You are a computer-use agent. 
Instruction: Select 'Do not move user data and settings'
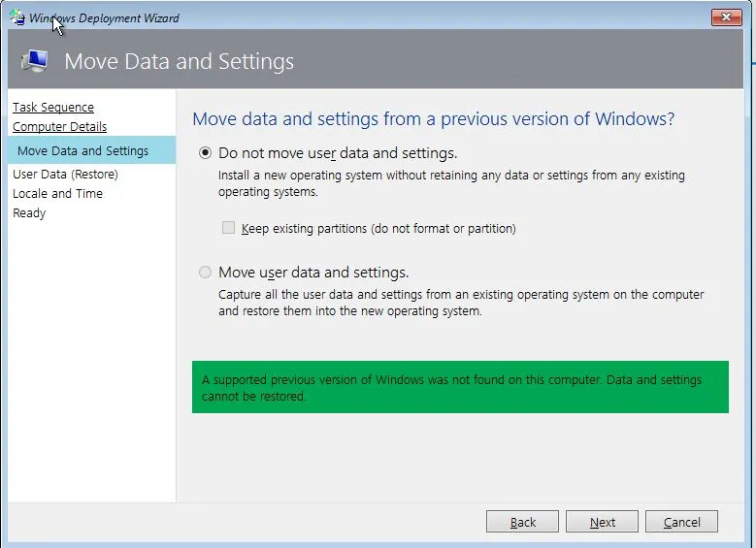click(x=205, y=153)
